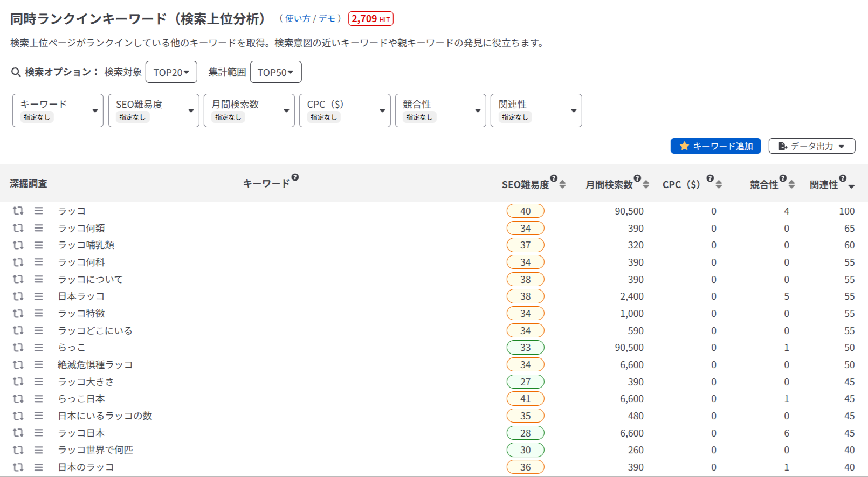
Task: Open the list menu icon for 日本ラッコ
Action: 39,296
